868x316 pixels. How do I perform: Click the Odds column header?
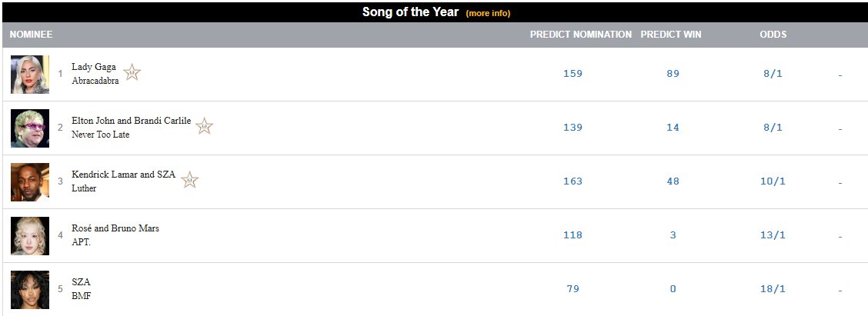tap(773, 35)
